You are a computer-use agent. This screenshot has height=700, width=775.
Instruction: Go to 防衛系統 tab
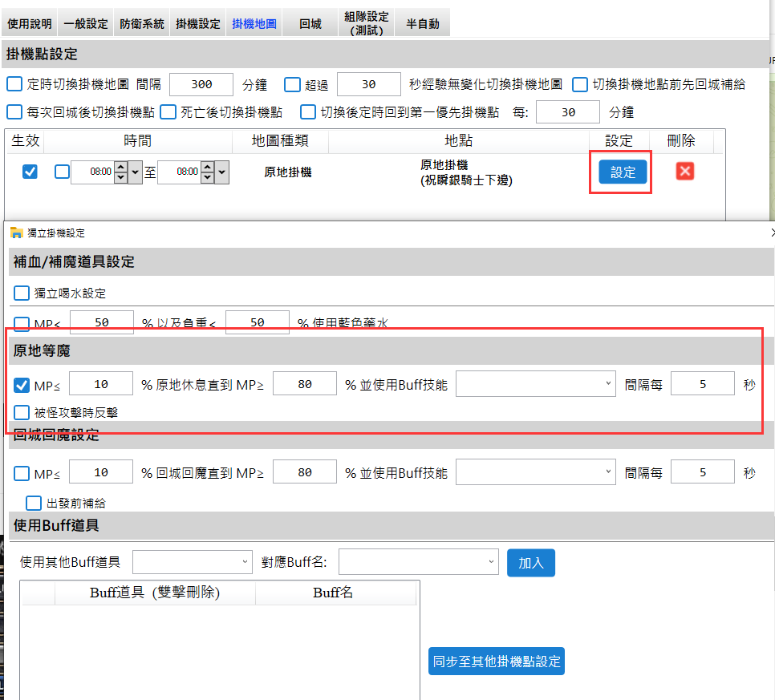[x=142, y=23]
